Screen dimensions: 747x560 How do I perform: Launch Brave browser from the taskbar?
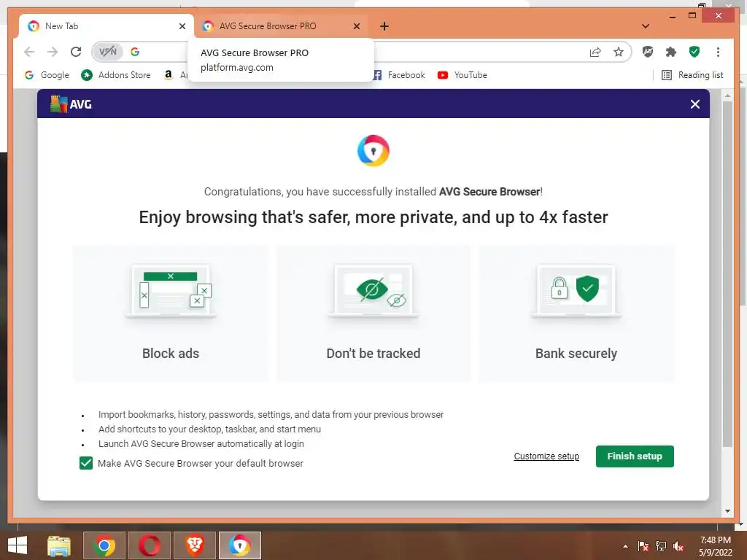click(x=194, y=545)
